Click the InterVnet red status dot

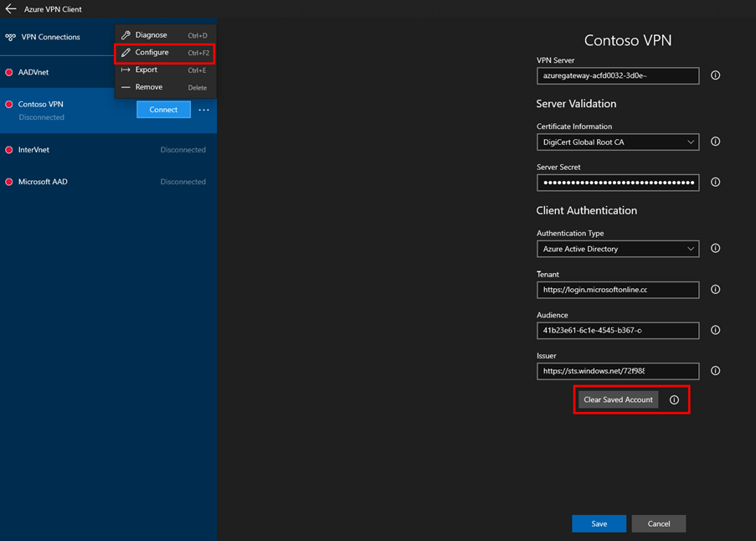pos(8,150)
